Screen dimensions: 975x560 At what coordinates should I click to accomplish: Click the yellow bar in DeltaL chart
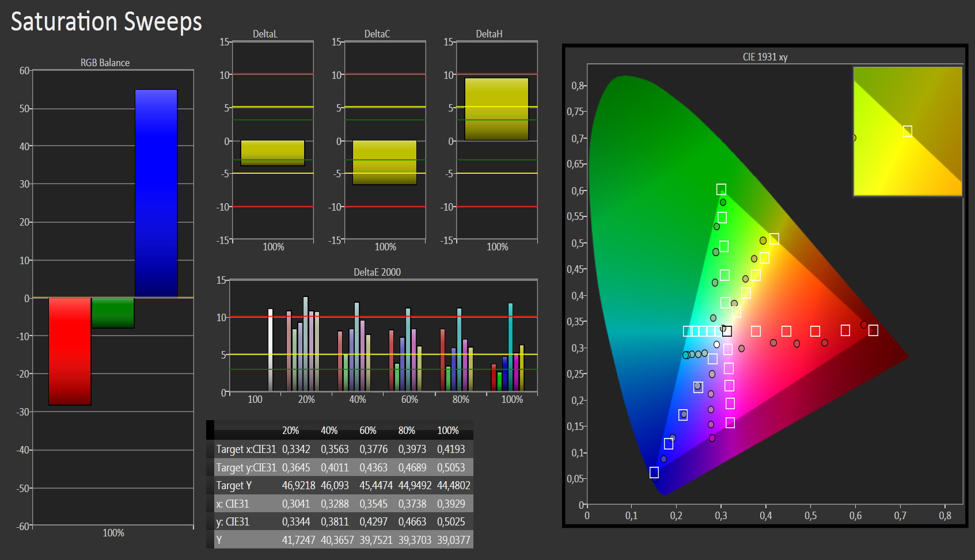(x=272, y=153)
